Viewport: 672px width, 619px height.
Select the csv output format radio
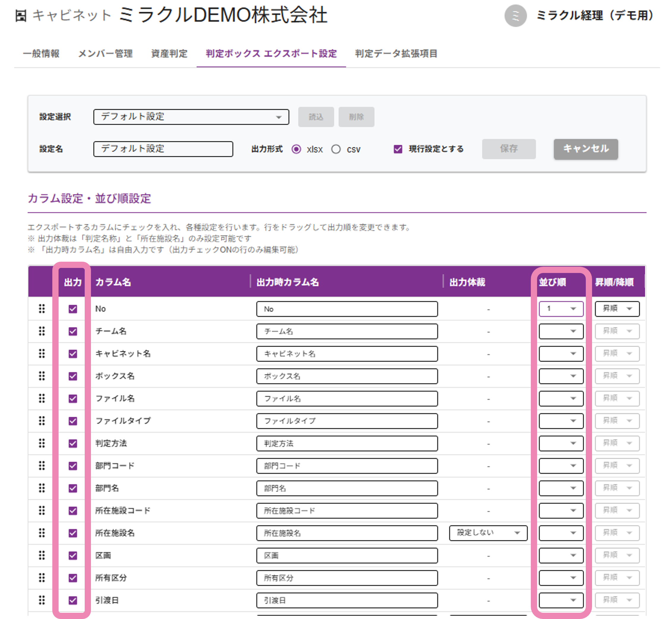(336, 149)
